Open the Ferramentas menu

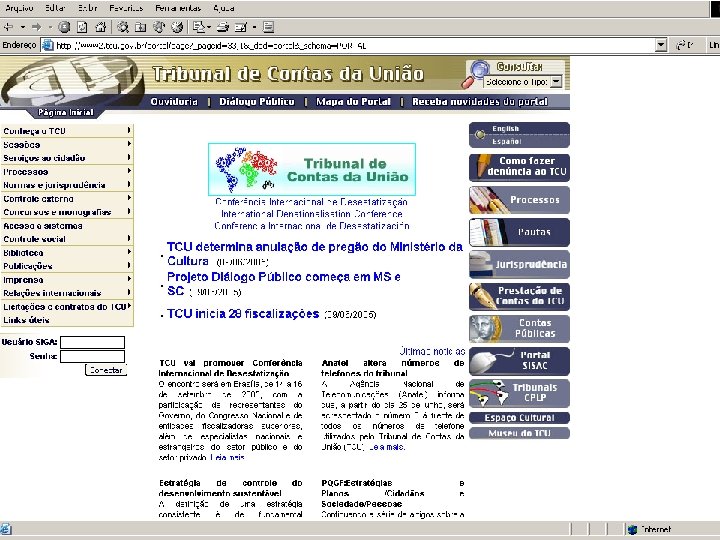(x=178, y=8)
